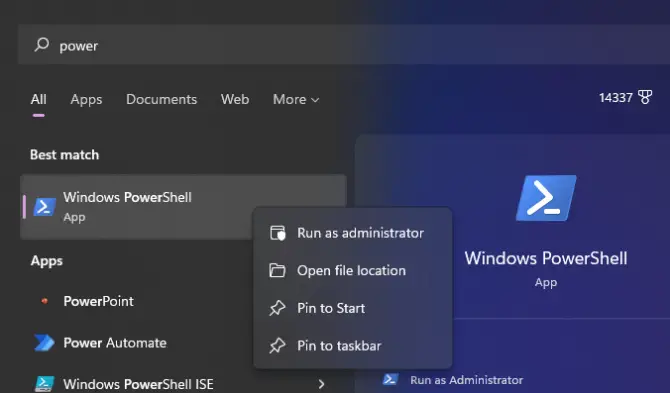Click the pin icon beside Pin to taskbar
The height and width of the screenshot is (393, 670).
click(x=277, y=346)
